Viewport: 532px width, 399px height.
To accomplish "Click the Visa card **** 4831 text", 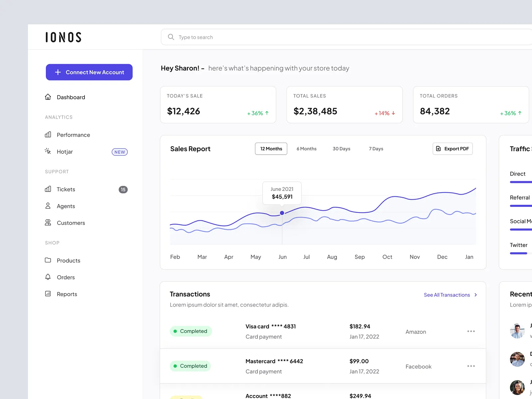I will coord(271,327).
